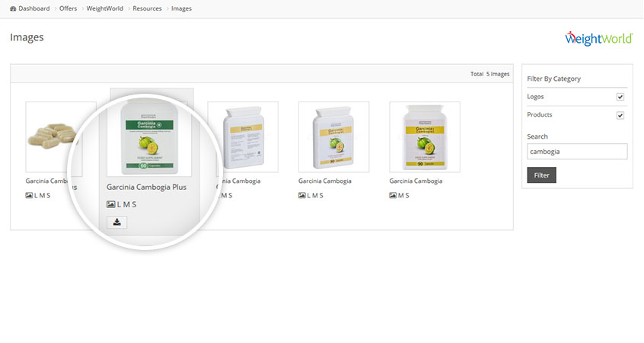Click the Search label above input
644x343 pixels.
(x=537, y=136)
